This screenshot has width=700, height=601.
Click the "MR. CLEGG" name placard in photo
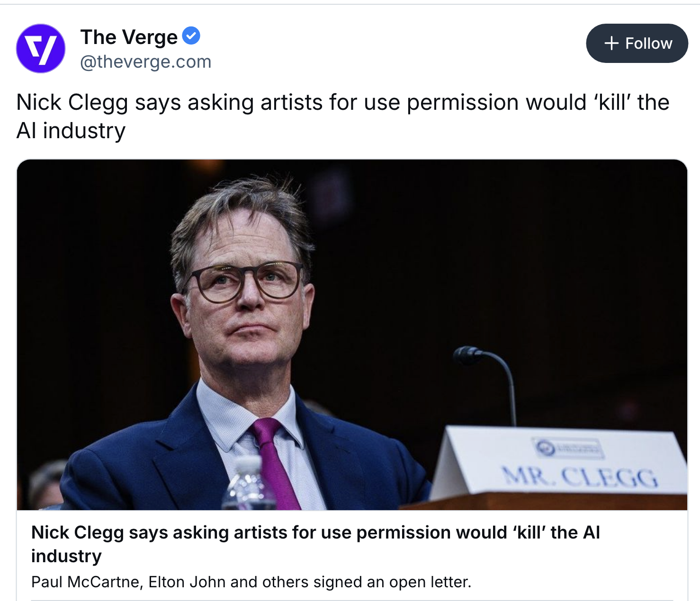point(580,476)
